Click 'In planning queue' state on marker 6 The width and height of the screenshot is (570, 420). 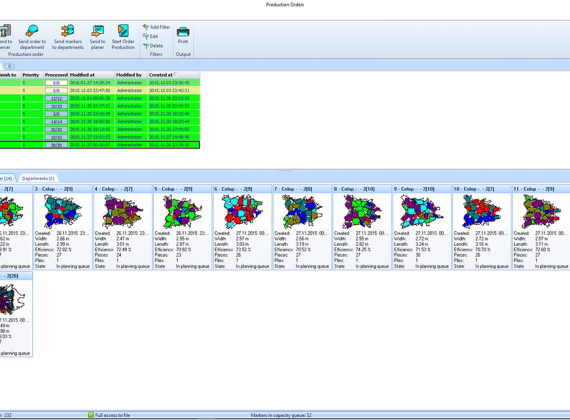[x=253, y=266]
